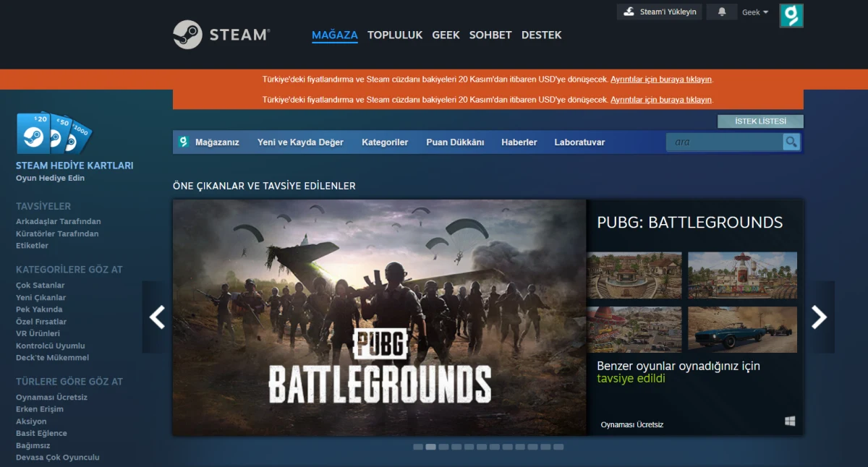Open Arkadaşlar Tarafından recommendations
This screenshot has height=467, width=868.
click(x=59, y=221)
